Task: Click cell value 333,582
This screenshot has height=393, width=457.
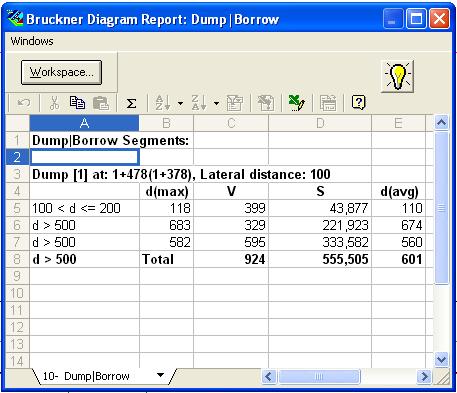Action: 320,242
